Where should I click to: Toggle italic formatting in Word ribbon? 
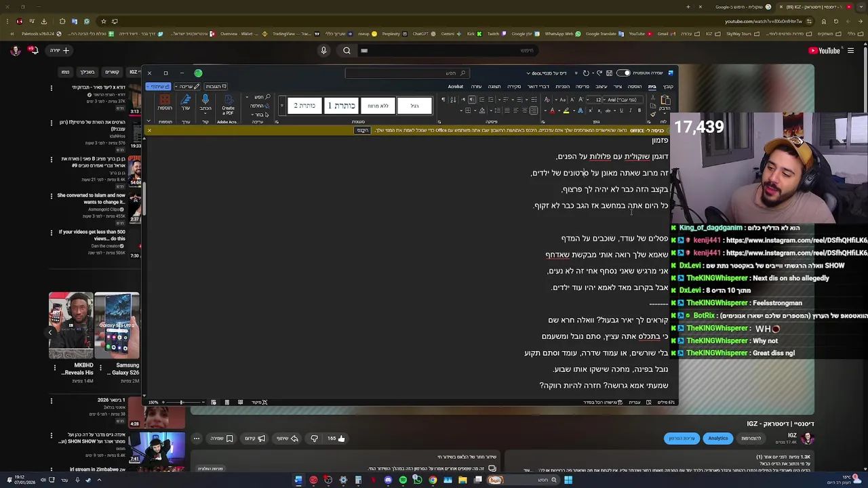pyautogui.click(x=631, y=110)
